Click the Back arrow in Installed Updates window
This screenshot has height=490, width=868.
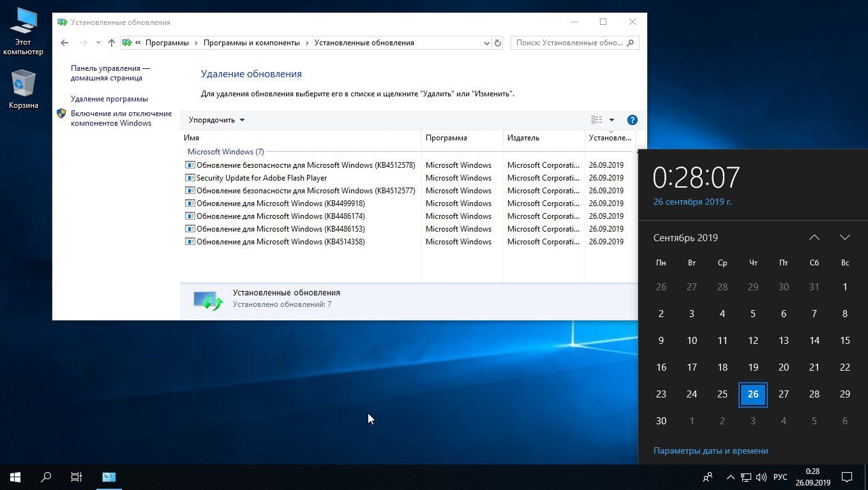(64, 43)
